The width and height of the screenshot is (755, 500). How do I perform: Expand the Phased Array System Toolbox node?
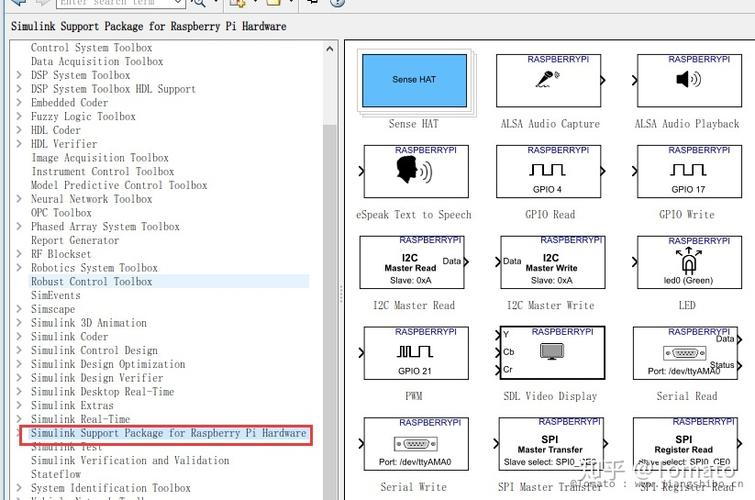[19, 226]
